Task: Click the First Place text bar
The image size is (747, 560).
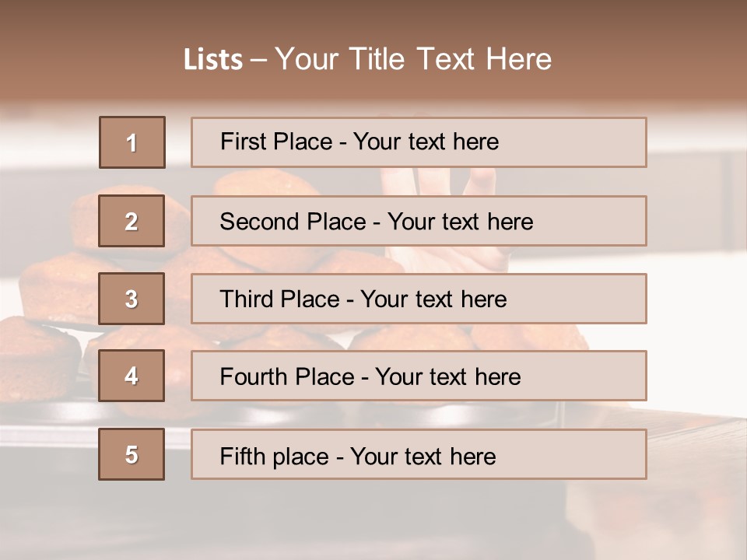Action: coord(419,142)
